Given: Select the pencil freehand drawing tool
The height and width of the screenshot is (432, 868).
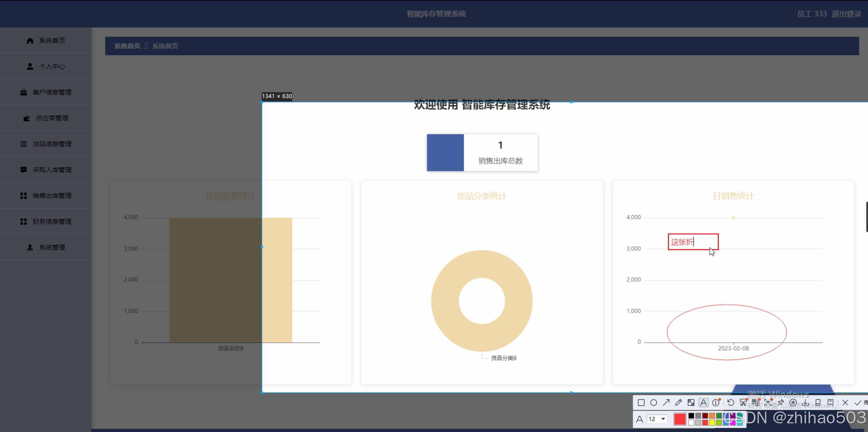Looking at the screenshot, I should pos(679,403).
